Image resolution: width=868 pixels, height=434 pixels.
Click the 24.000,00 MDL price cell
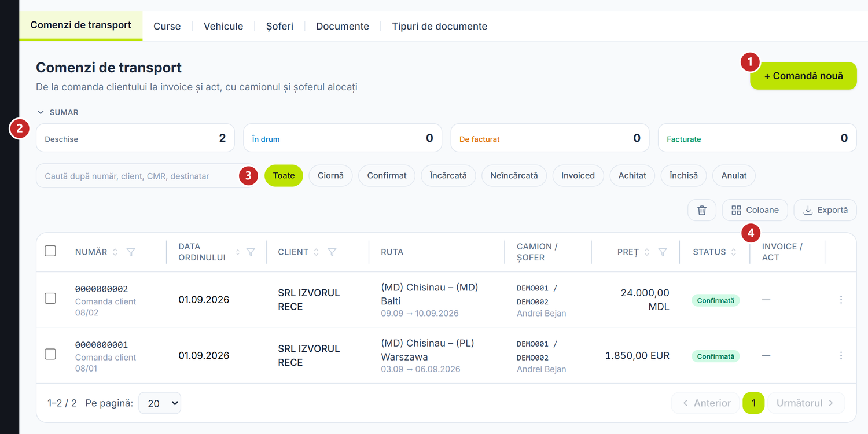(645, 300)
